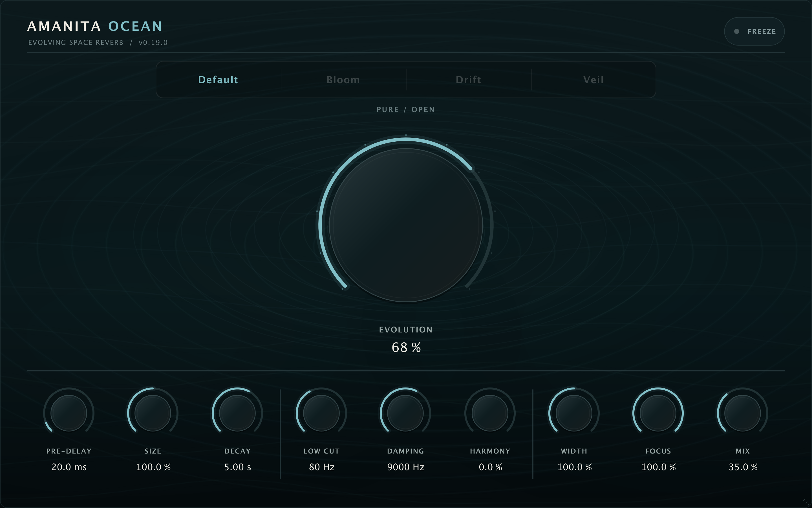Click the 20.0 ms Pre-Delay value
The height and width of the screenshot is (508, 812).
pos(69,467)
